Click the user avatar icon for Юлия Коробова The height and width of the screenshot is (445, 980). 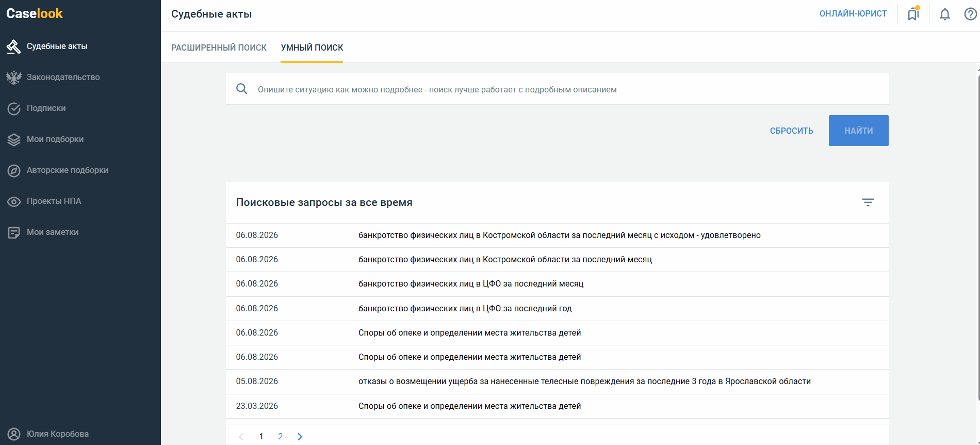(x=13, y=434)
